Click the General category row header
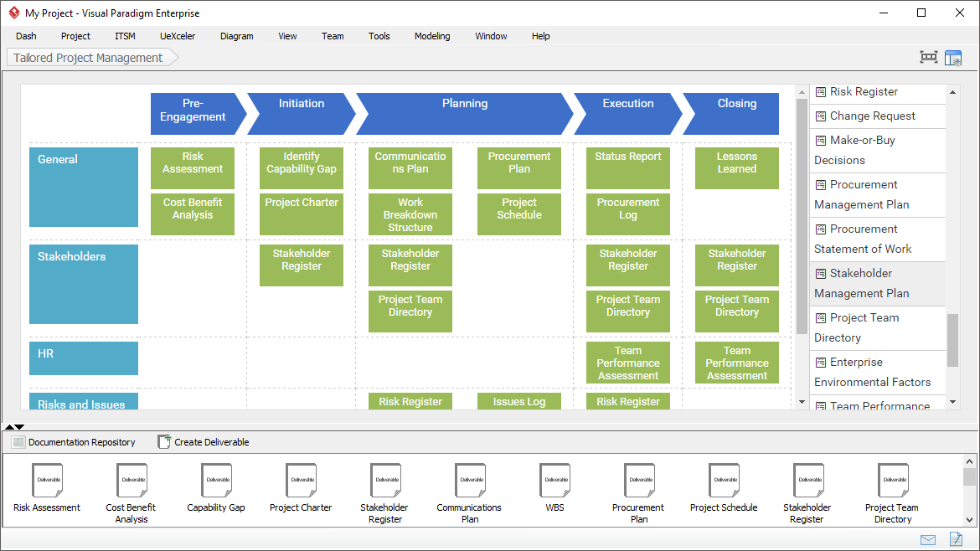The width and height of the screenshot is (980, 551). pos(84,187)
